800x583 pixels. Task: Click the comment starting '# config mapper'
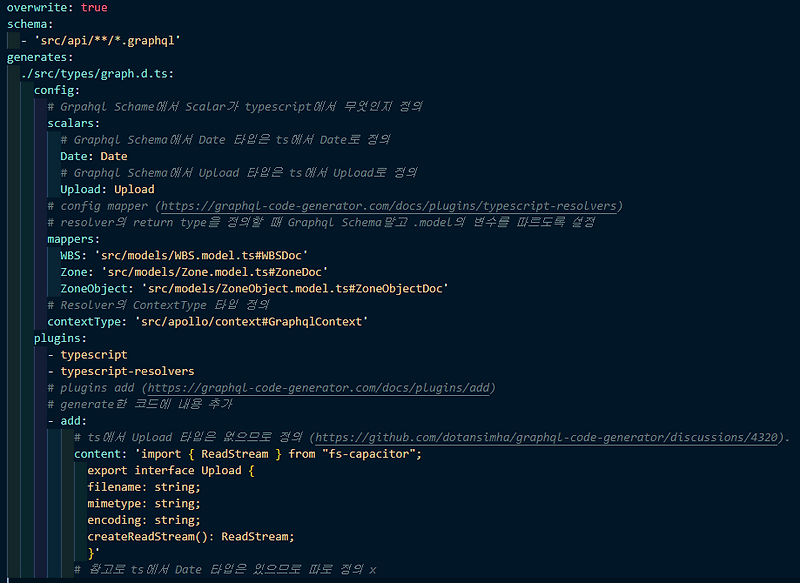point(335,206)
